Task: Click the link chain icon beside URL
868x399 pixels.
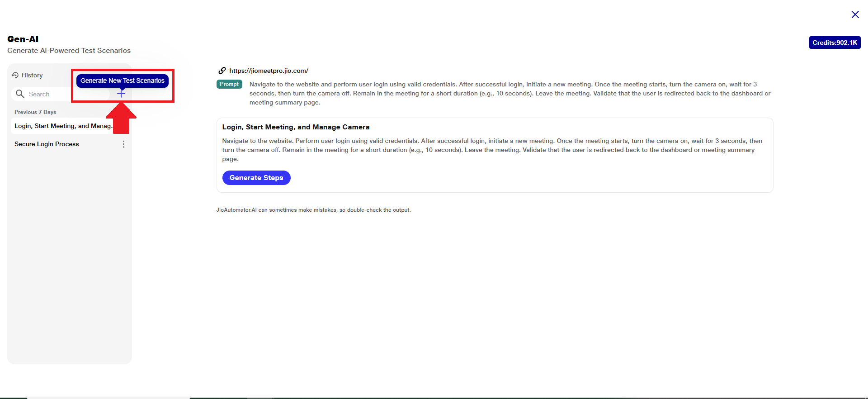Action: 222,71
